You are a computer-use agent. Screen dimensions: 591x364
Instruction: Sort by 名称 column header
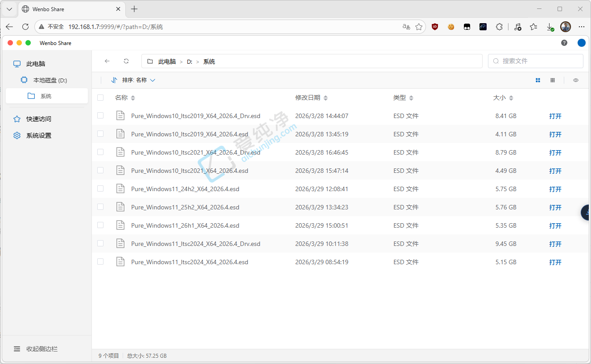125,98
